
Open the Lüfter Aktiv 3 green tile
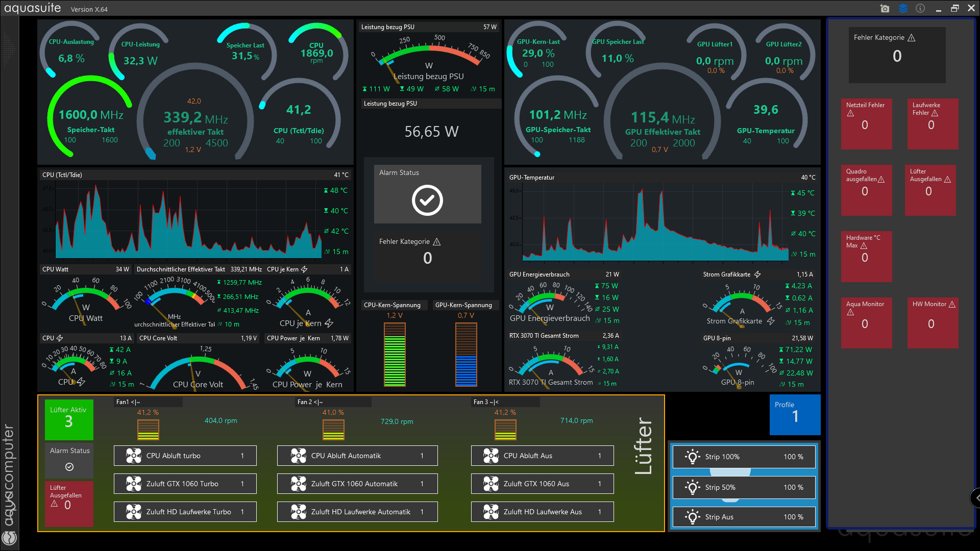[x=69, y=419]
